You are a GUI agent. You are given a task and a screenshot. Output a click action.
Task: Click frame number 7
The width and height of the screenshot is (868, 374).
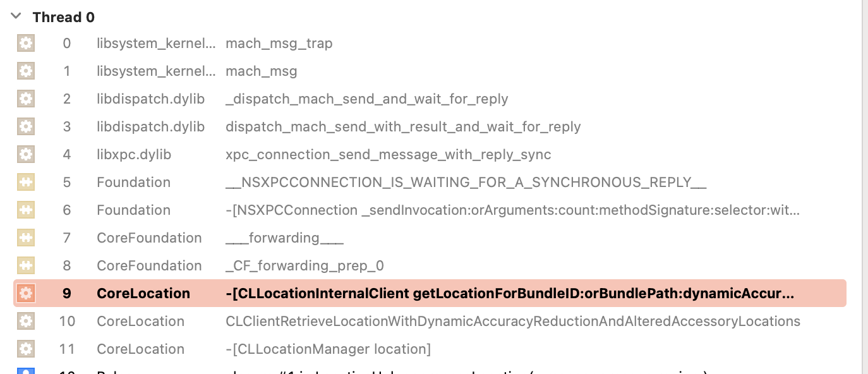click(67, 238)
